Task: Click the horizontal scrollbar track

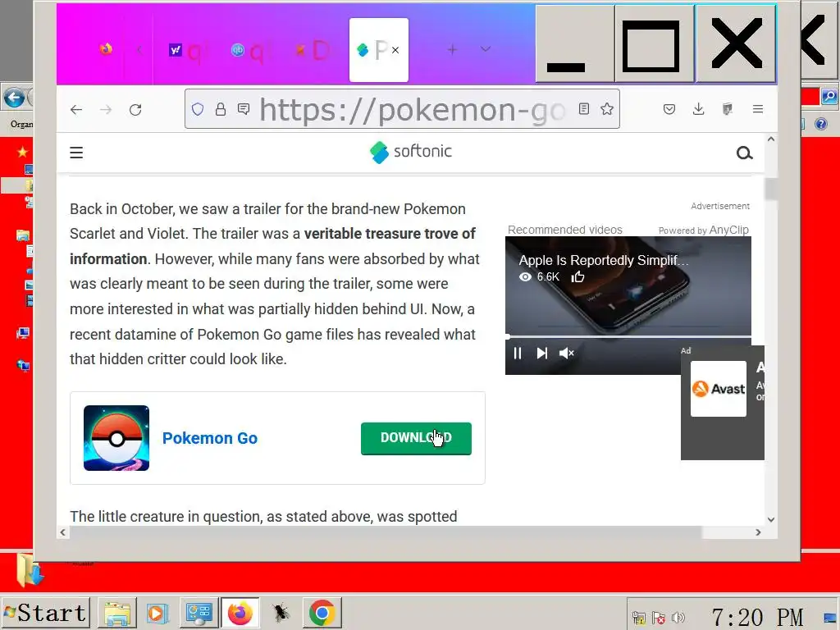Action: 727,532
